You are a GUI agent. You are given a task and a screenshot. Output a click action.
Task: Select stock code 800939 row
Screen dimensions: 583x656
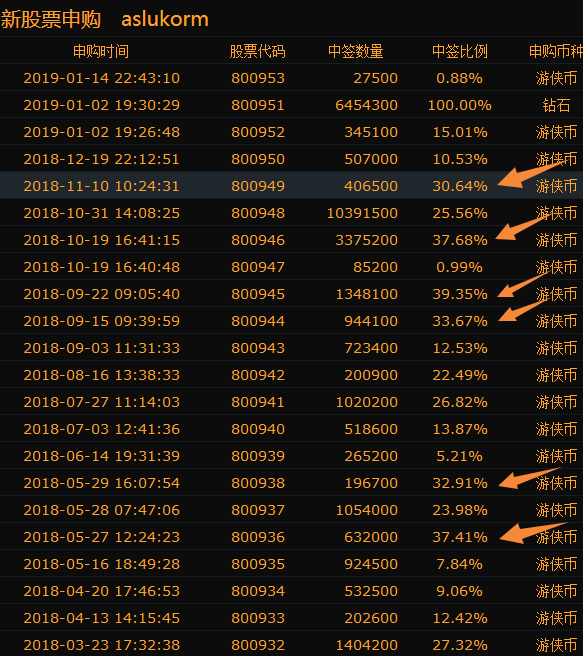pyautogui.click(x=292, y=456)
